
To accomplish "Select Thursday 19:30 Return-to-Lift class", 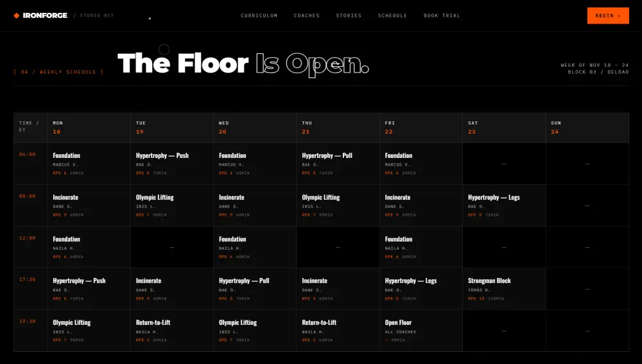I will (x=338, y=331).
